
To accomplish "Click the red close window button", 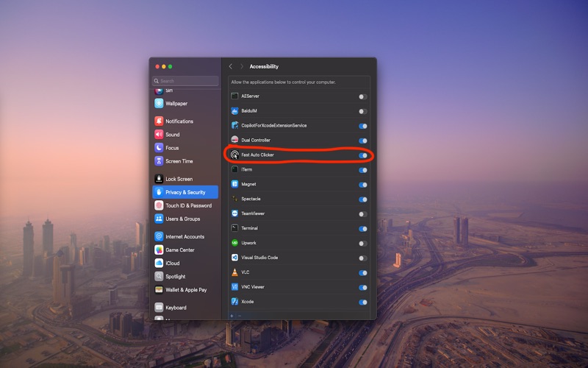I will coord(157,66).
